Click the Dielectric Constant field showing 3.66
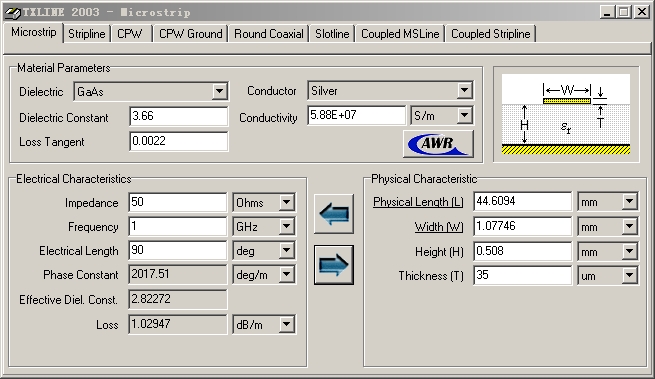Image resolution: width=655 pixels, height=379 pixels. tap(178, 116)
